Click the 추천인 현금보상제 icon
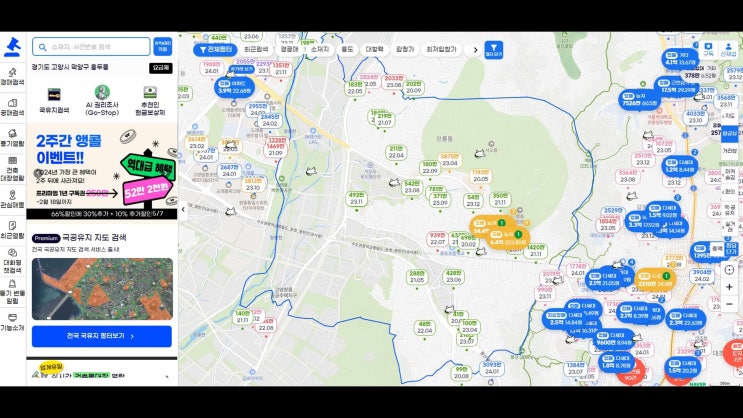Viewport: 743px width, 418px height. click(x=150, y=99)
